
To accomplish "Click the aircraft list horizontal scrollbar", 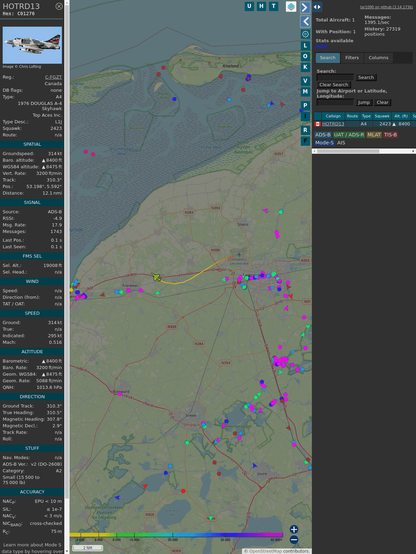I will coord(364,151).
